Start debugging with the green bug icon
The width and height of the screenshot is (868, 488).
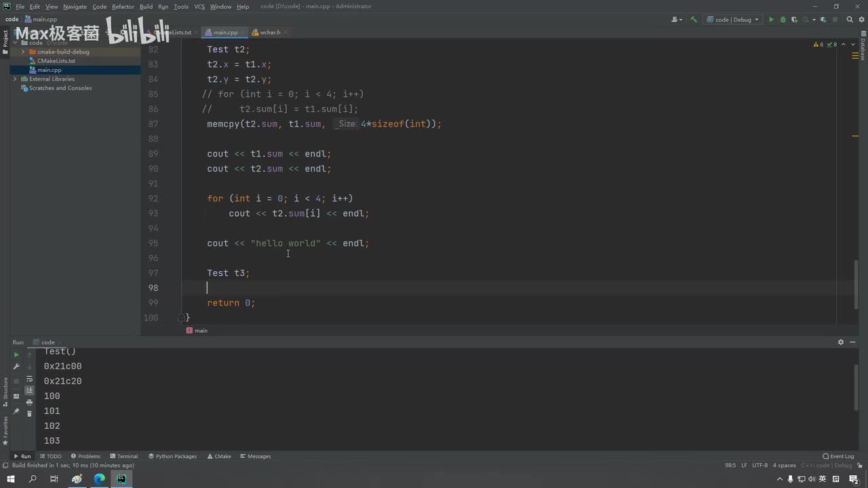tap(783, 20)
